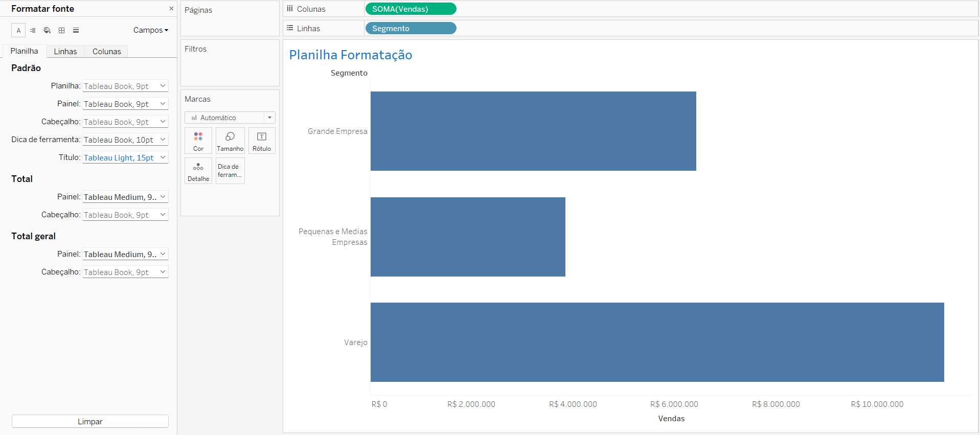Viewport: 980px width, 435px height.
Task: Close the Formatar fonte pane
Action: pyautogui.click(x=171, y=9)
